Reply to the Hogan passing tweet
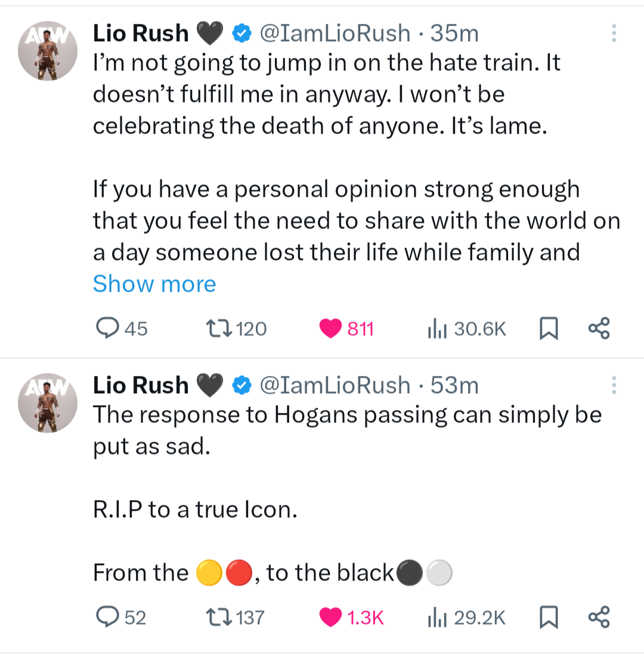This screenshot has width=644, height=654. (x=108, y=617)
